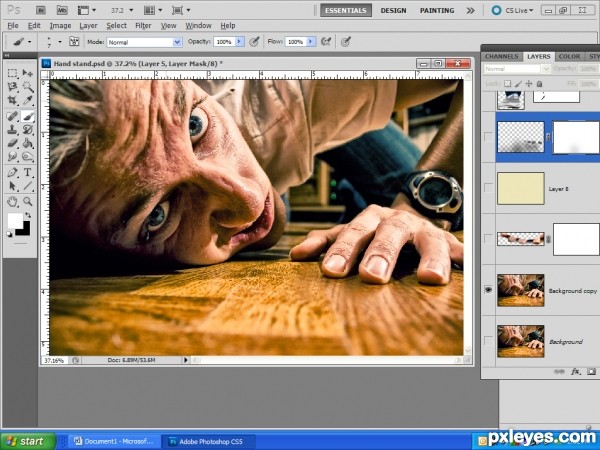This screenshot has height=450, width=600.
Task: Switch to the Channels tab
Action: tap(501, 56)
